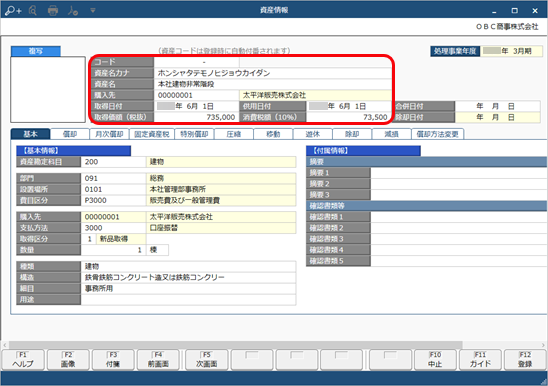Click the 確認書類1 input field
Viewport: 548px width, 386px height.
click(x=459, y=217)
